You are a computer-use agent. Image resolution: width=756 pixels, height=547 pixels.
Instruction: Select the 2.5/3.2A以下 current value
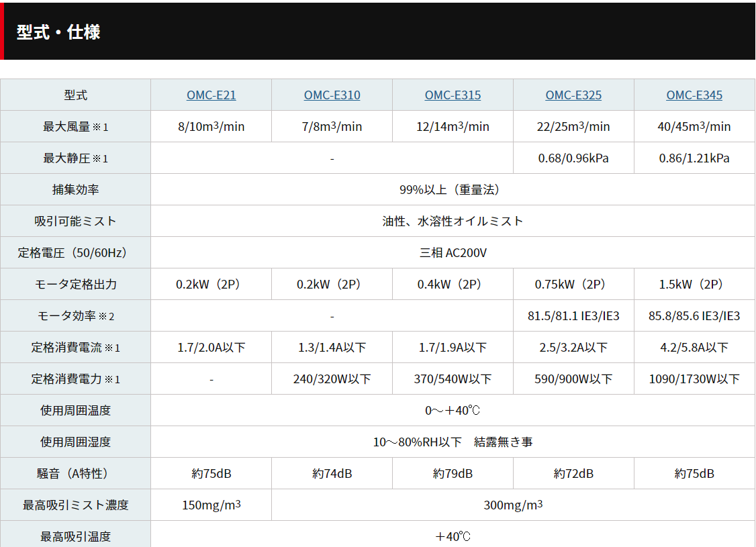(574, 348)
